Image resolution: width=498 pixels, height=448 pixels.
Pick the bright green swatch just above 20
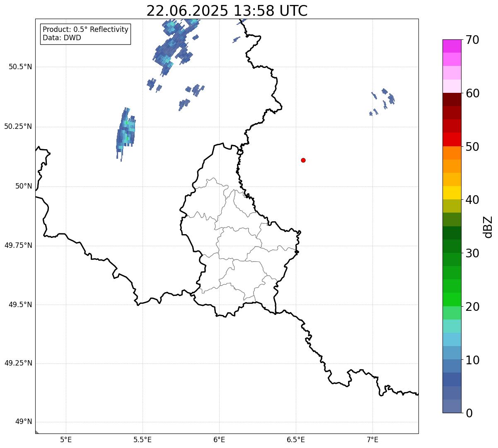(452, 300)
